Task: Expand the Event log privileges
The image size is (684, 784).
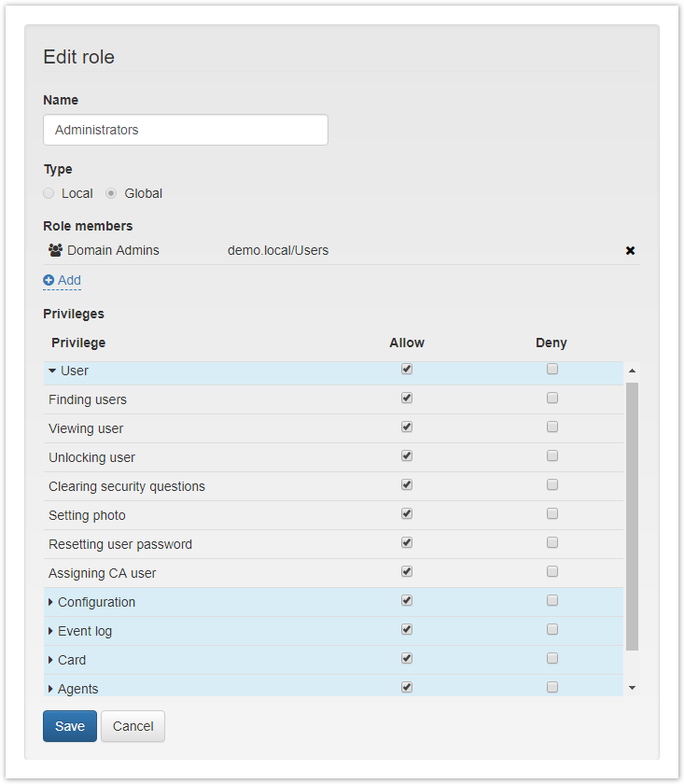Action: pos(51,630)
